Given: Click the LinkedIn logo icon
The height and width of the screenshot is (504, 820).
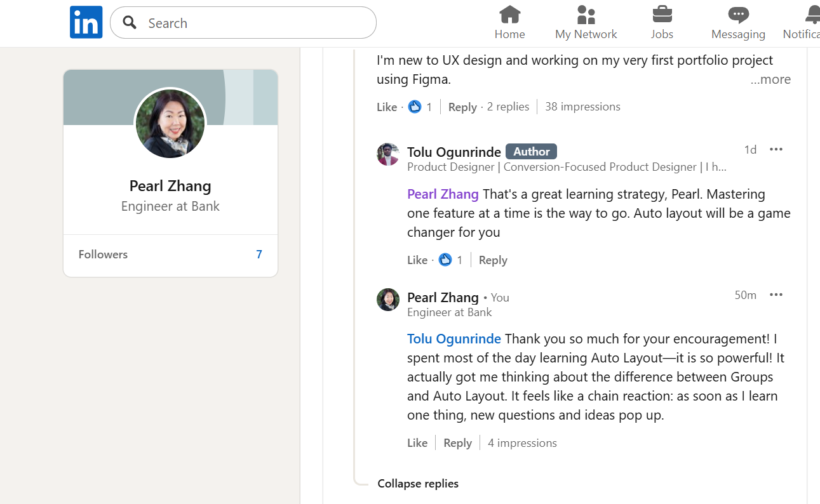Looking at the screenshot, I should click(x=86, y=22).
